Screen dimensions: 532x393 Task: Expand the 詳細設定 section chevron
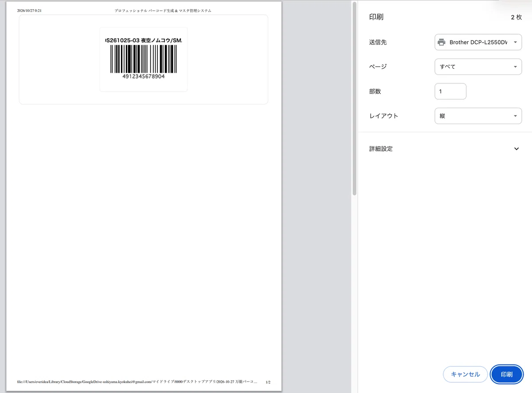click(516, 149)
